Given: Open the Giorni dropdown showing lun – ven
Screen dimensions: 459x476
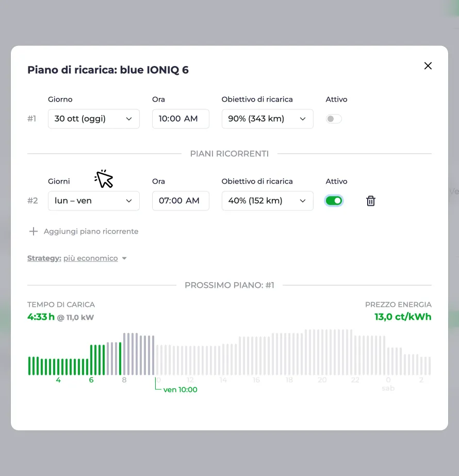Looking at the screenshot, I should pos(94,201).
